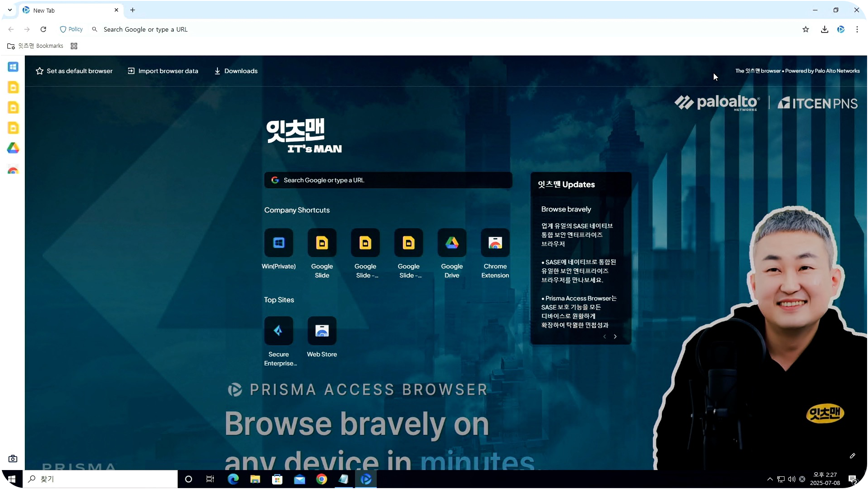The height and width of the screenshot is (489, 868).
Task: Launch Google Chrome from the taskbar
Action: (322, 479)
